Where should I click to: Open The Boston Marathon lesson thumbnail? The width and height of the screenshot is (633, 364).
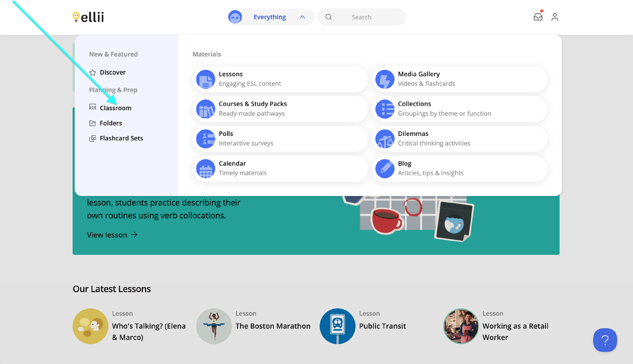214,326
